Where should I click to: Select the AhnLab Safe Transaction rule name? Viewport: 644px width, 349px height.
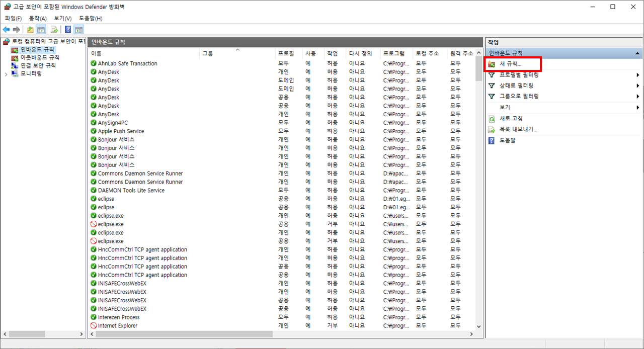click(x=128, y=63)
